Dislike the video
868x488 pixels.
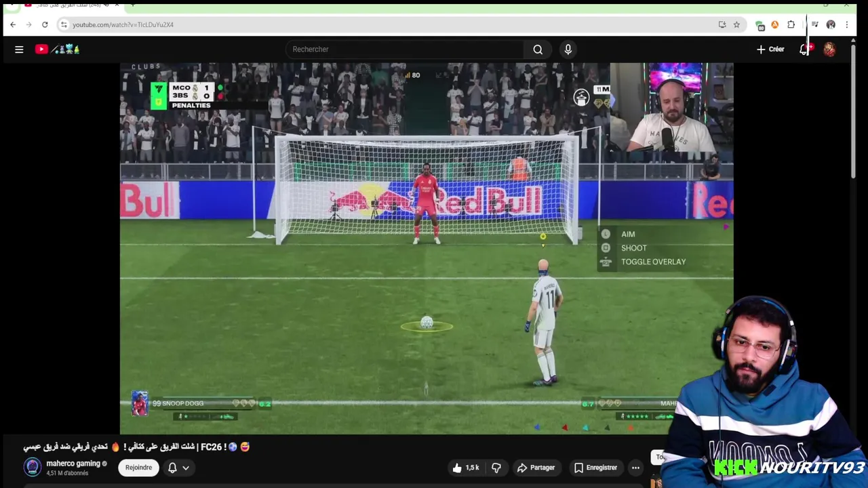coord(496,468)
